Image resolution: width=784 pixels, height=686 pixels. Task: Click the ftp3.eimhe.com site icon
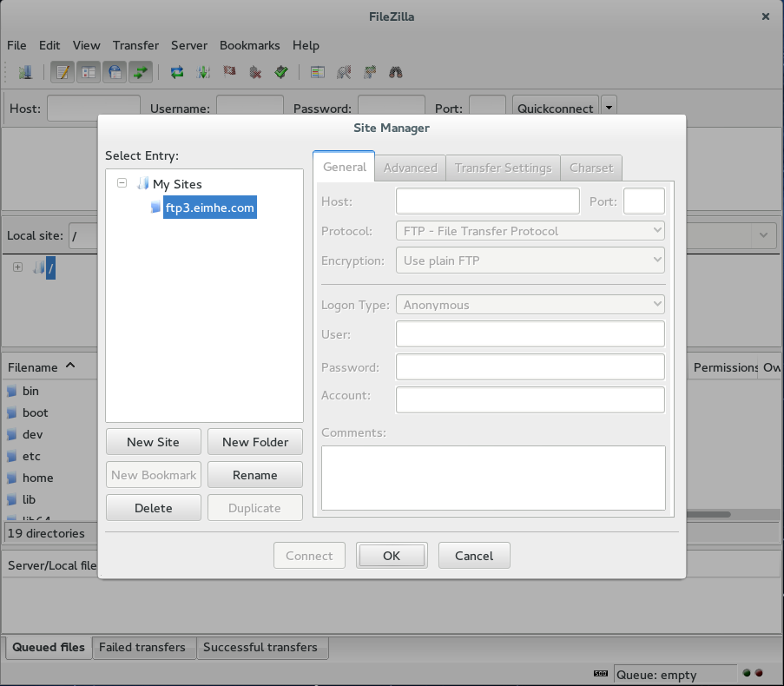(x=156, y=207)
